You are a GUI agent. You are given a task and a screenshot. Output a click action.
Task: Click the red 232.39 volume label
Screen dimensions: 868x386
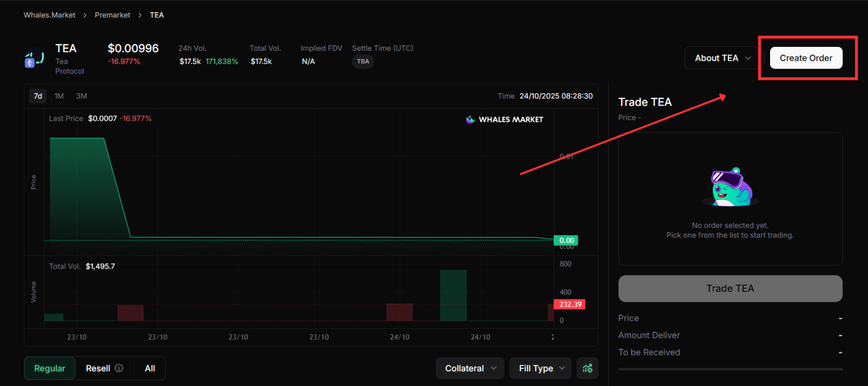570,304
